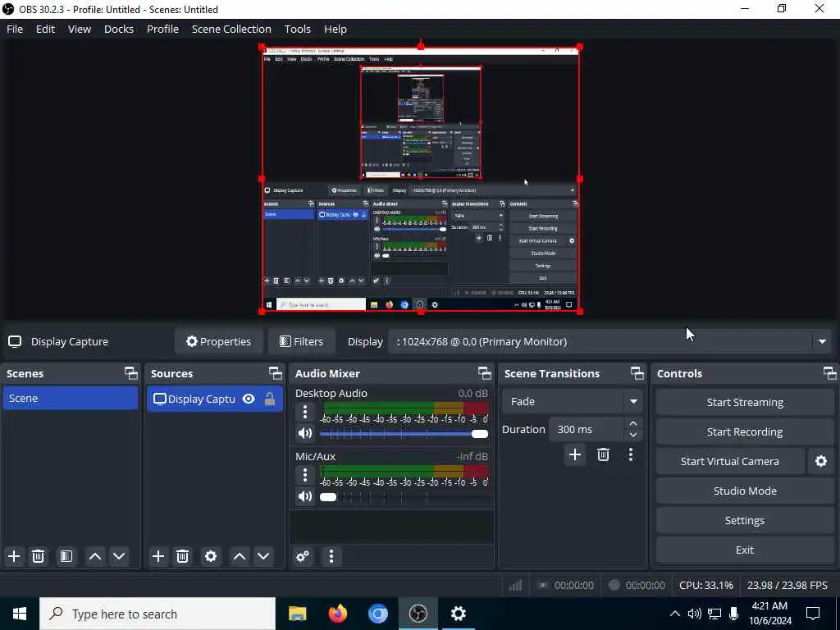
Task: Open the Help menu
Action: 336,29
